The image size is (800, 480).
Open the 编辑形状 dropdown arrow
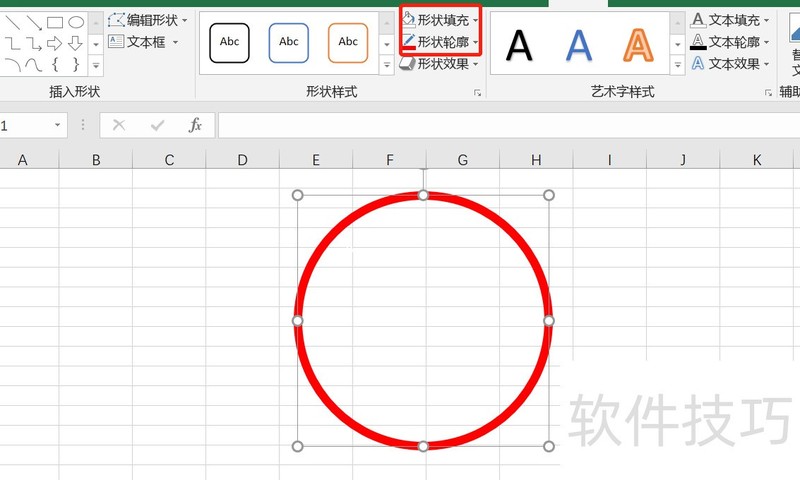click(x=184, y=20)
